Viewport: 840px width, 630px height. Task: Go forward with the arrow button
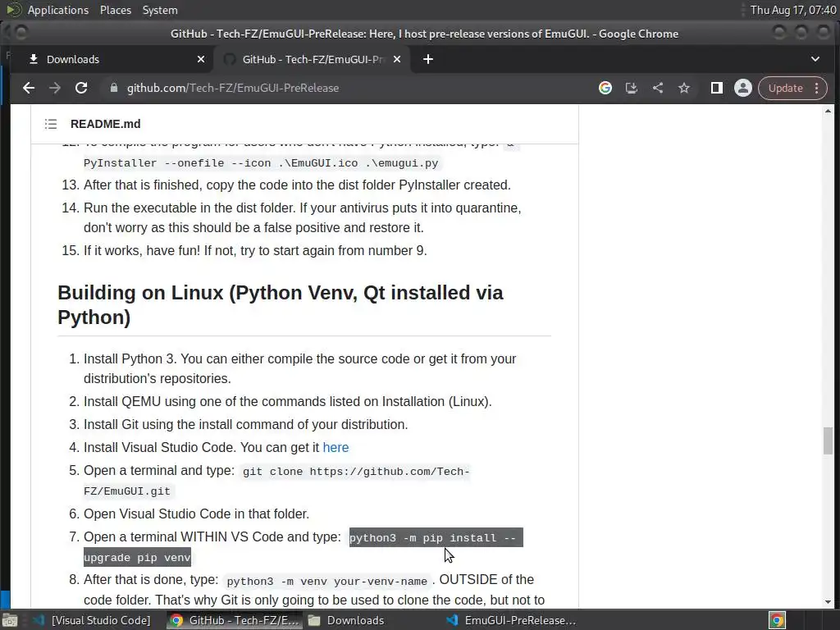[x=55, y=88]
